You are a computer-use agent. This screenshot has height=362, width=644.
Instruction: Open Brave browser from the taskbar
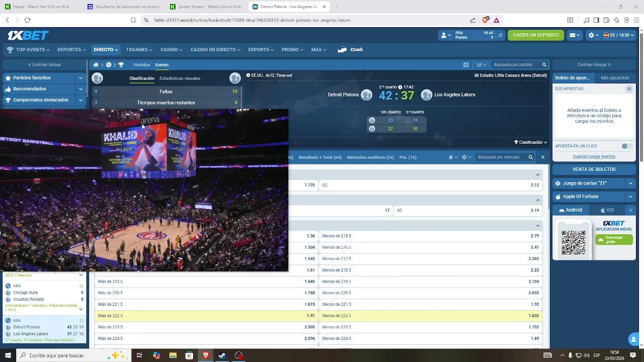pos(205,355)
